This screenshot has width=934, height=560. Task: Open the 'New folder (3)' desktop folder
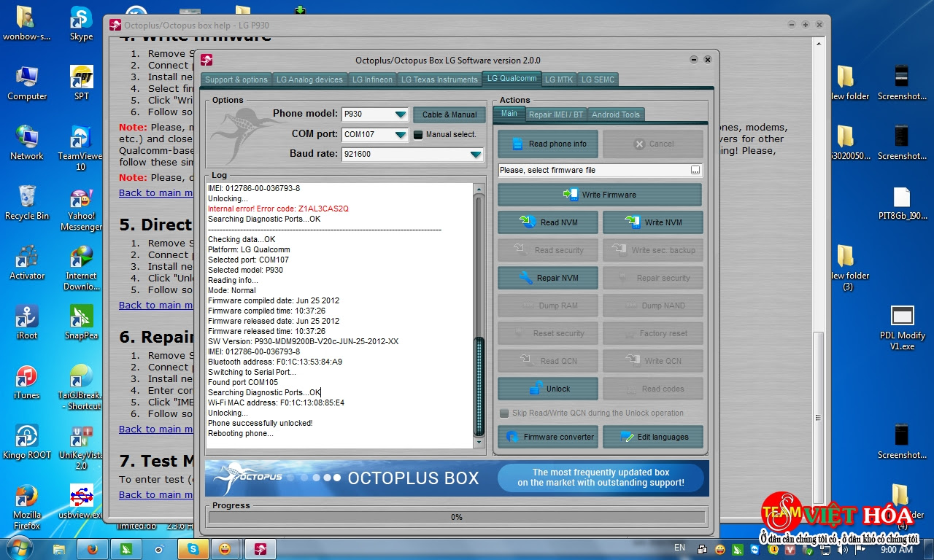coord(847,268)
